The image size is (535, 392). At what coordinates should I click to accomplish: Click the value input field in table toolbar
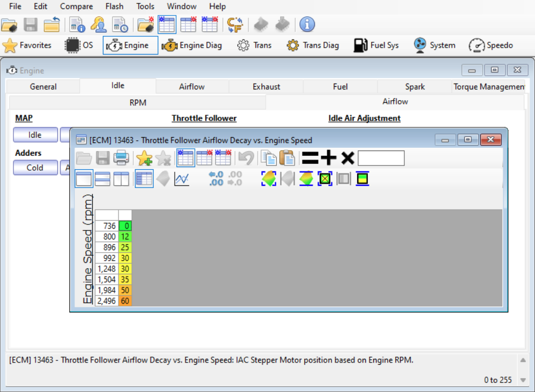click(381, 158)
